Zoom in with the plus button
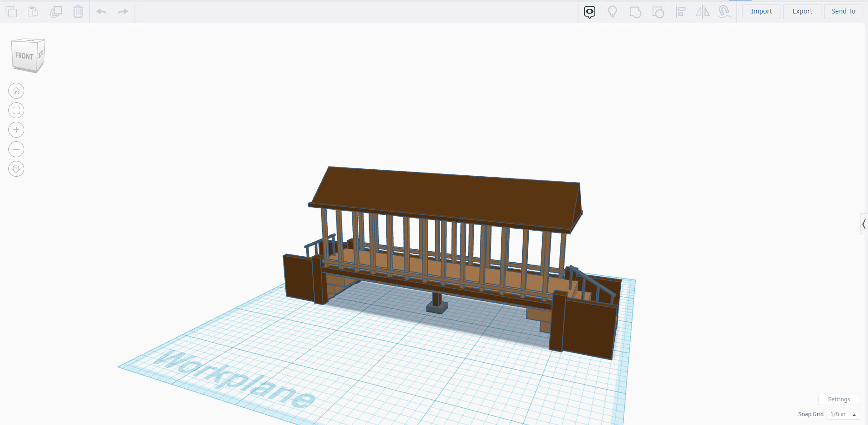868x425 pixels. (x=16, y=130)
